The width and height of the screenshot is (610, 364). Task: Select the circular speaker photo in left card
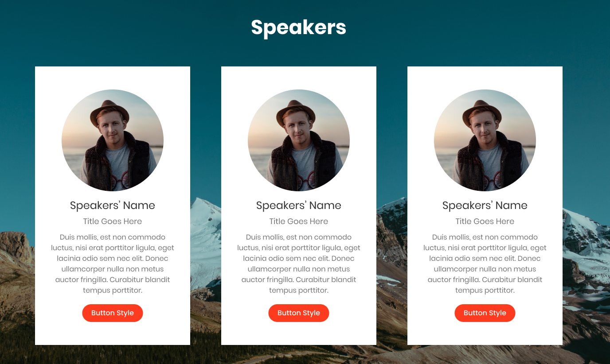coord(113,140)
